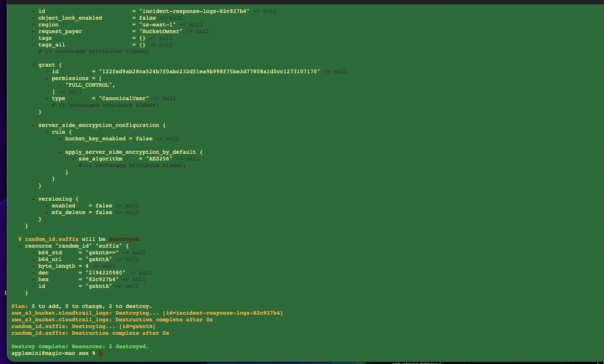The height and width of the screenshot is (364, 604).
Task: Click the '# random_id.suffix will be destroyed' comment
Action: pyautogui.click(x=79, y=239)
